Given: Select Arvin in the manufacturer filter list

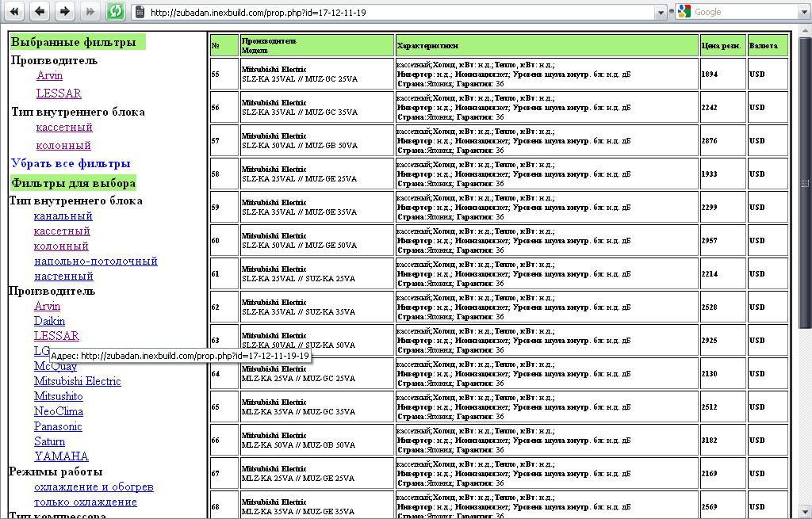Looking at the screenshot, I should (x=47, y=307).
